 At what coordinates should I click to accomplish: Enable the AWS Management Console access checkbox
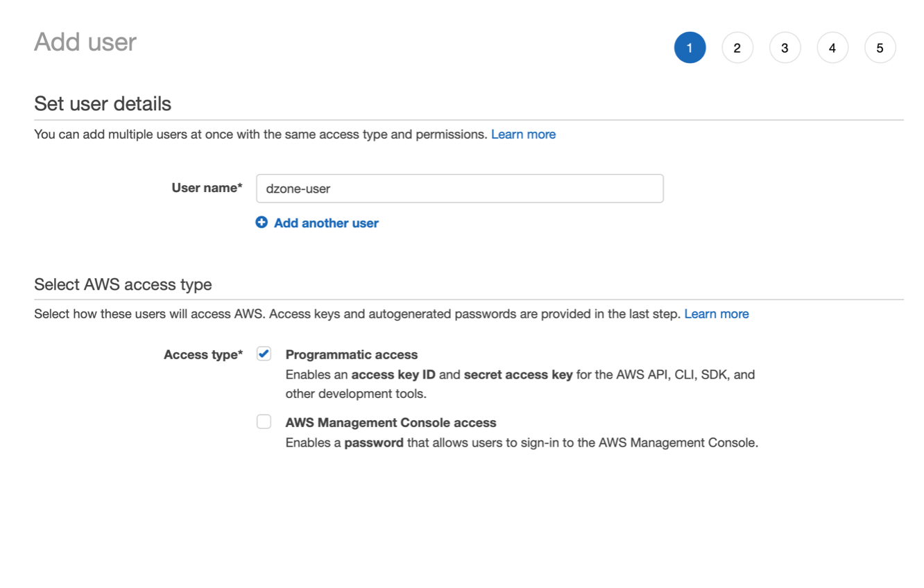click(x=264, y=422)
